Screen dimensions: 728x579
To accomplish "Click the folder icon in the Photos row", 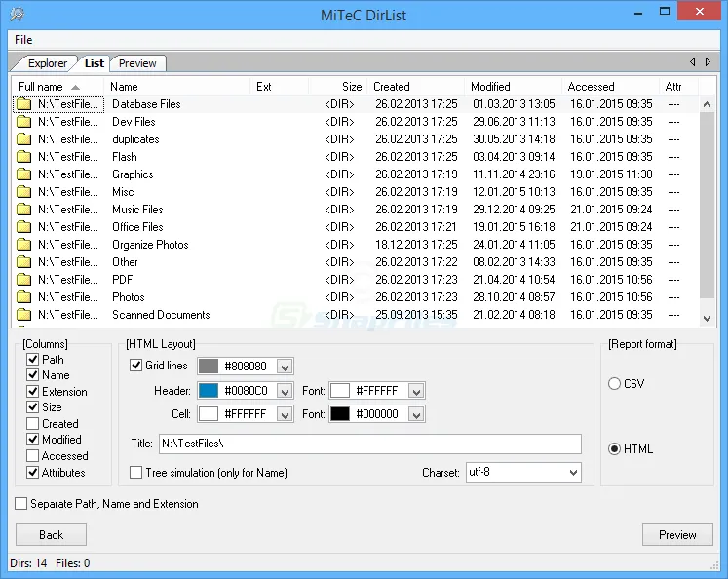I will [23, 297].
